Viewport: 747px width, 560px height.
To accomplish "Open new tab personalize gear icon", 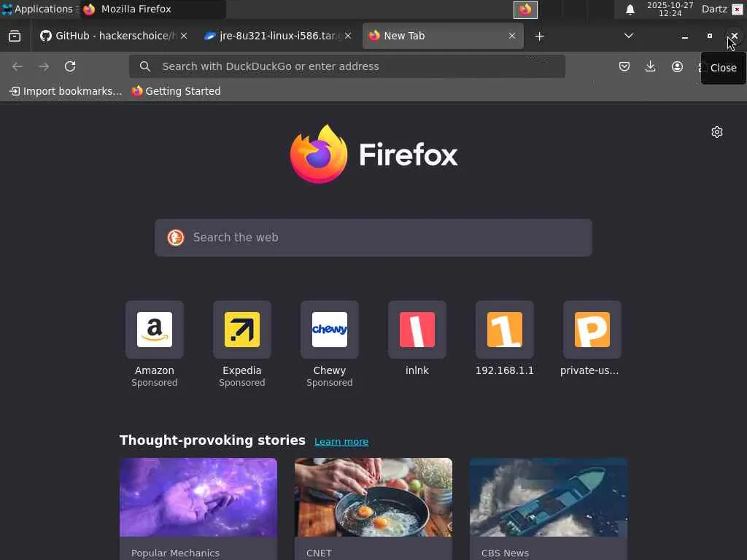I will pyautogui.click(x=717, y=132).
